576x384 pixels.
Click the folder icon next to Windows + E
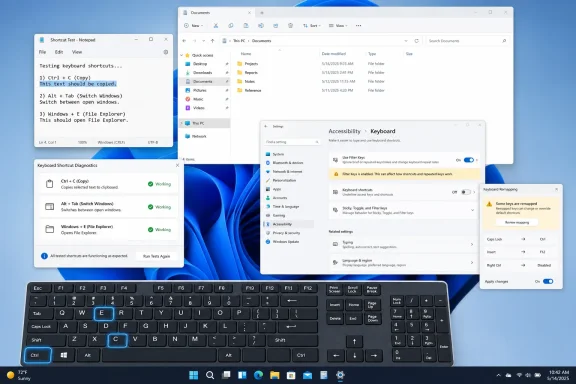click(49, 229)
